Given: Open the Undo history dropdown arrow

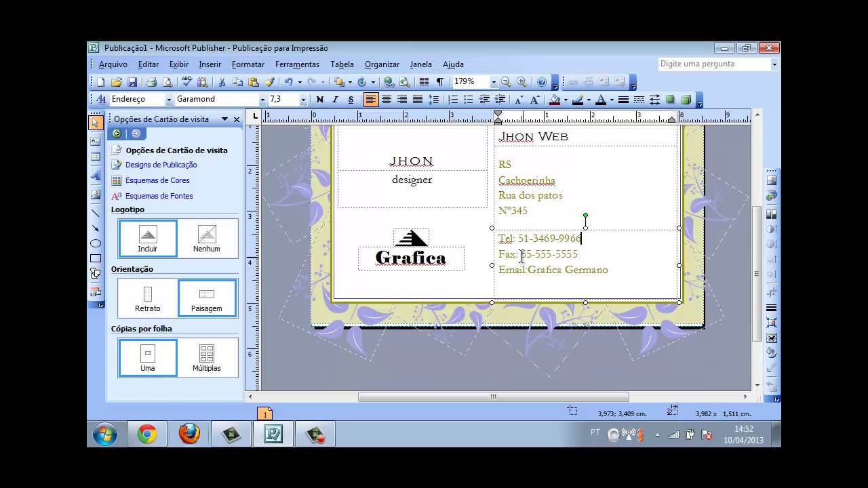Looking at the screenshot, I should point(299,82).
